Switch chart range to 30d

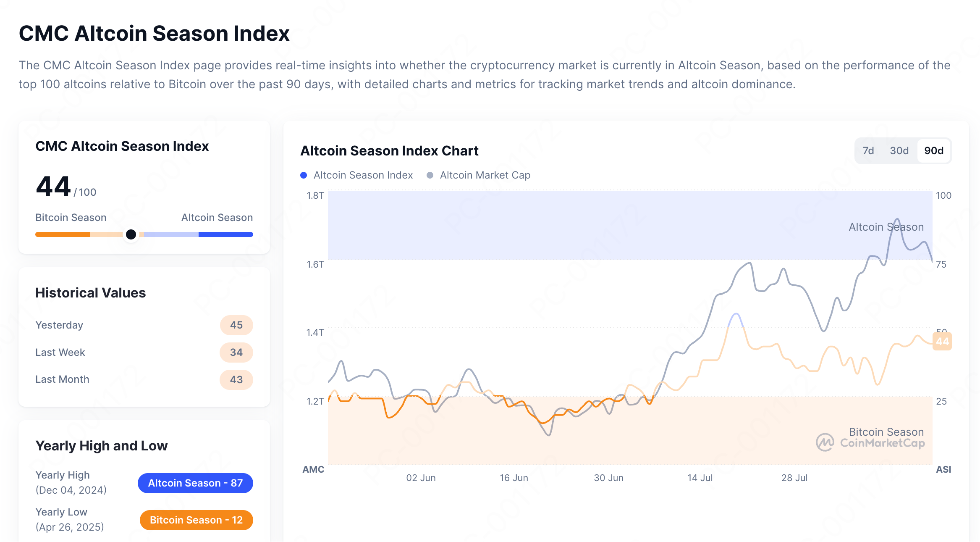click(x=899, y=151)
